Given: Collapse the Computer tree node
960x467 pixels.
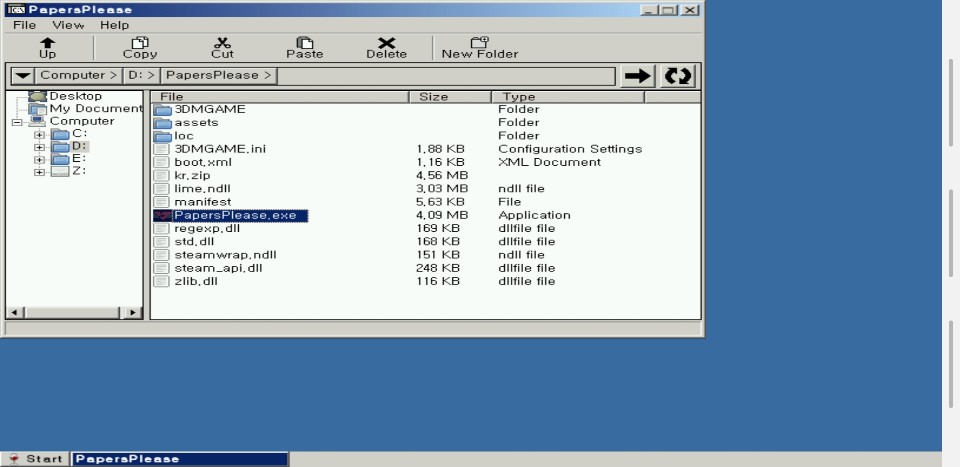Looking at the screenshot, I should (x=17, y=122).
